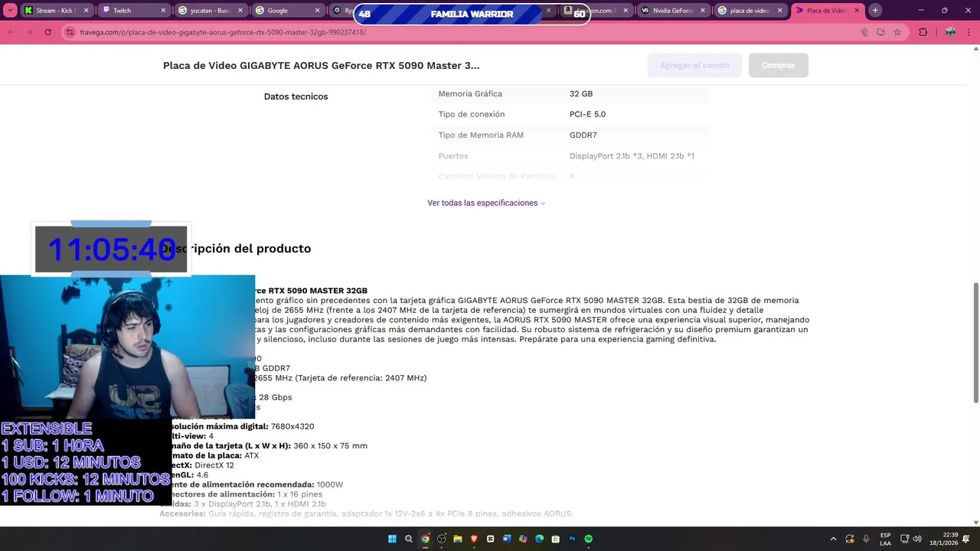
Task: Close the Nvidia GeForce tab
Action: click(x=703, y=11)
